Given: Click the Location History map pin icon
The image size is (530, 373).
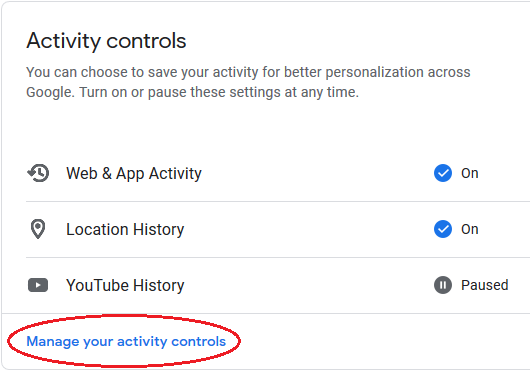Looking at the screenshot, I should pos(38,229).
